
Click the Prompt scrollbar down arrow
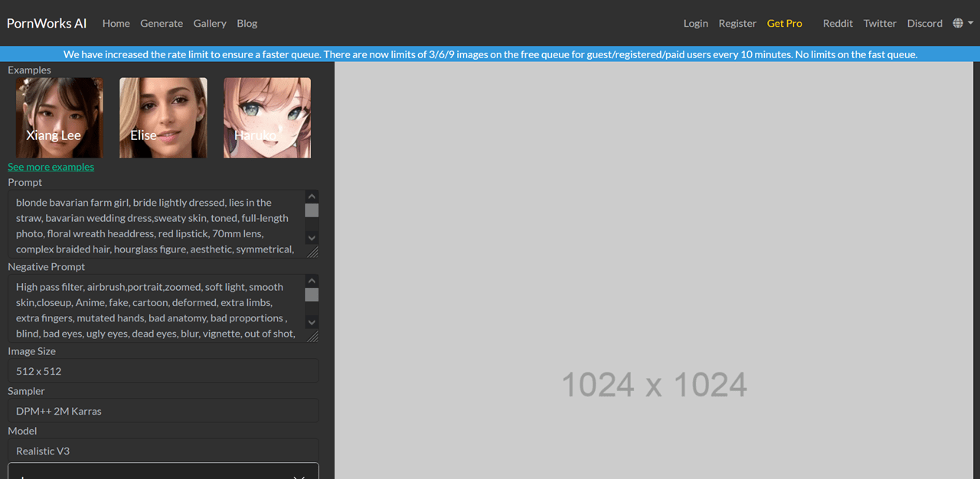point(312,238)
